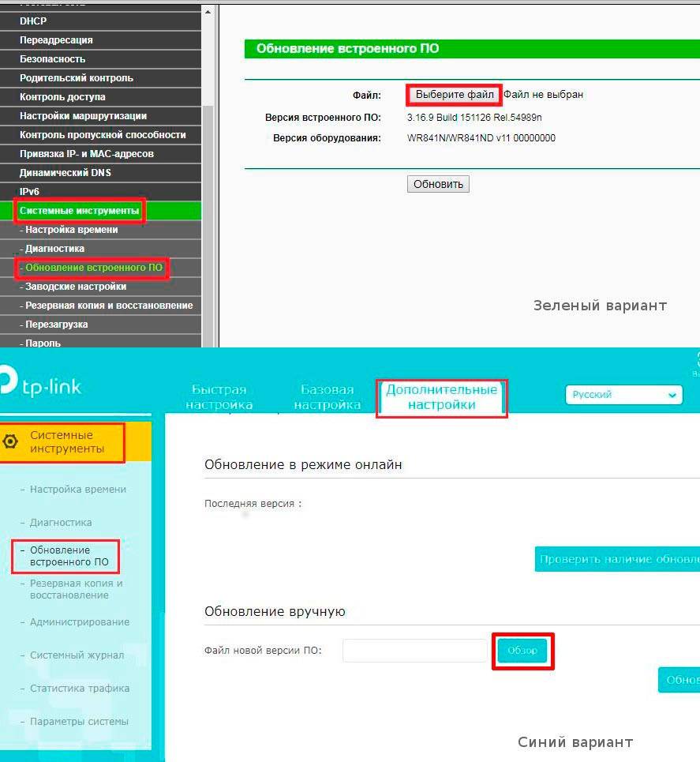700x762 pixels.
Task: Click the Обновить button
Action: [x=438, y=184]
